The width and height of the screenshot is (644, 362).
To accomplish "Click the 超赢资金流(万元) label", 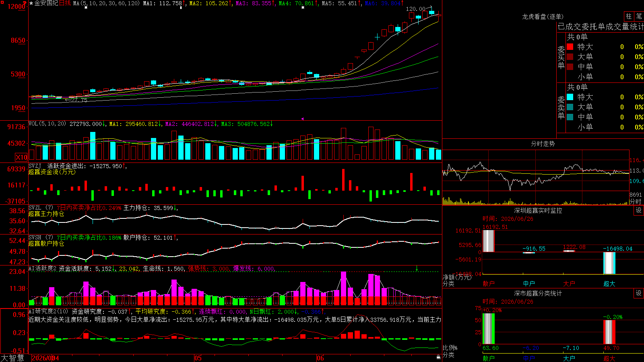I will pos(52,172).
